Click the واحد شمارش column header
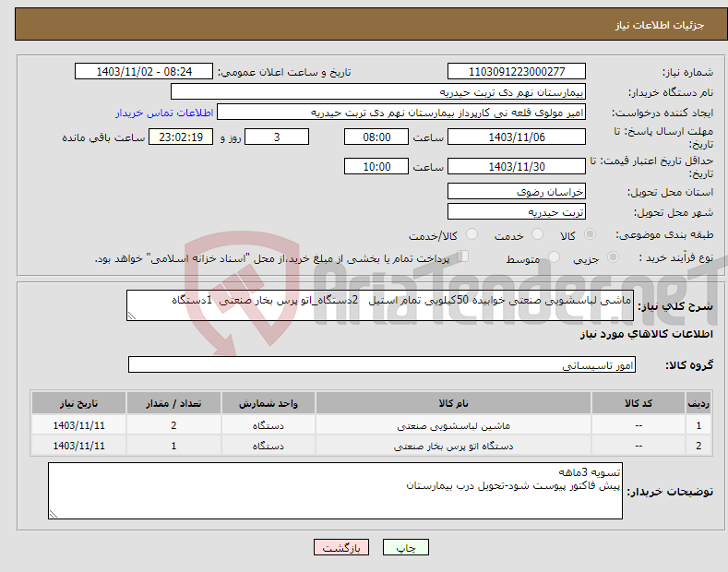 point(269,403)
